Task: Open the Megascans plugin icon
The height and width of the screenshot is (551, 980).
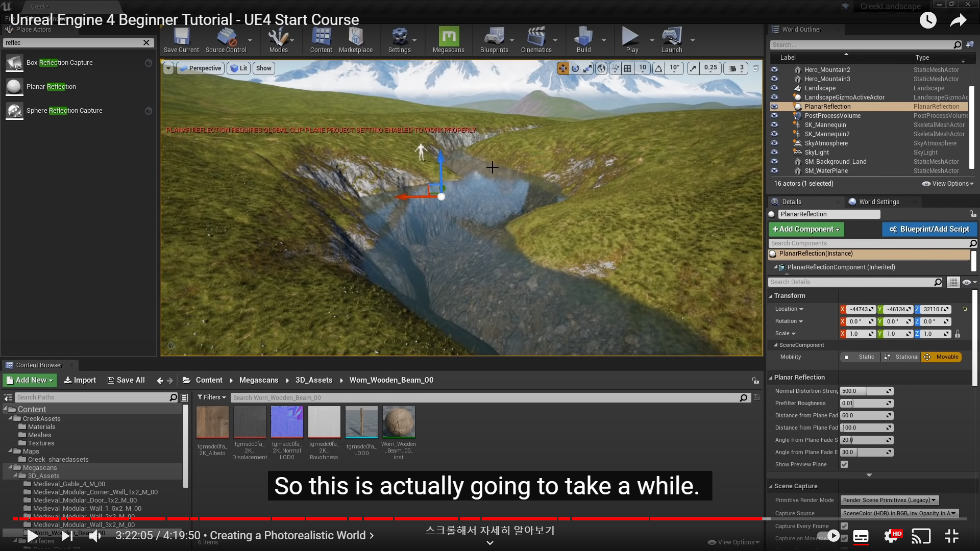Action: (448, 38)
